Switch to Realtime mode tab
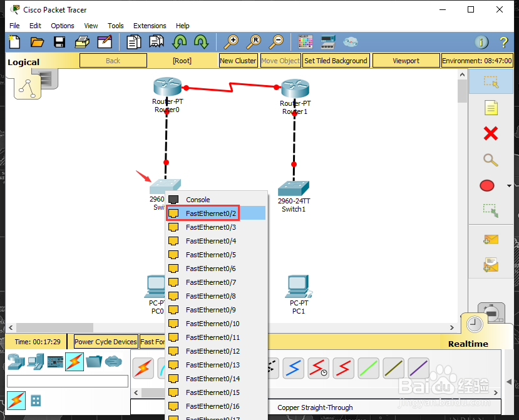 coord(468,344)
